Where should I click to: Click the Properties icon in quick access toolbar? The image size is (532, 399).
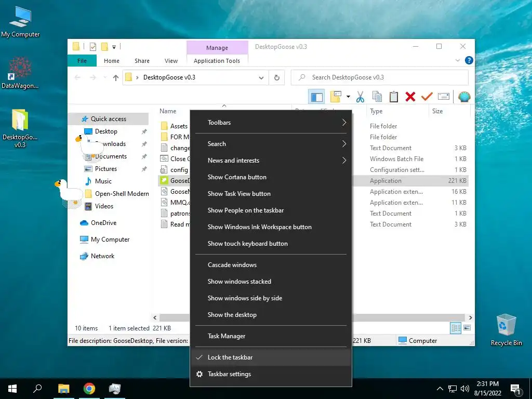pyautogui.click(x=93, y=47)
